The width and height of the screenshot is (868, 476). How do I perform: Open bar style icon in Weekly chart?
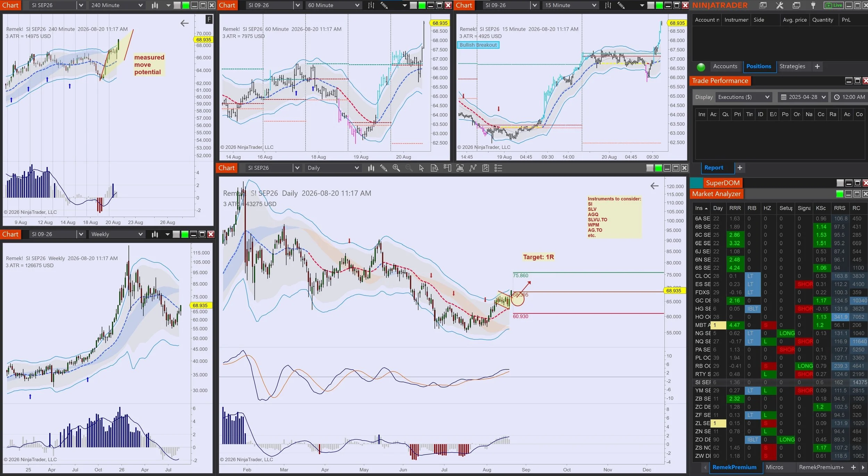pyautogui.click(x=155, y=234)
